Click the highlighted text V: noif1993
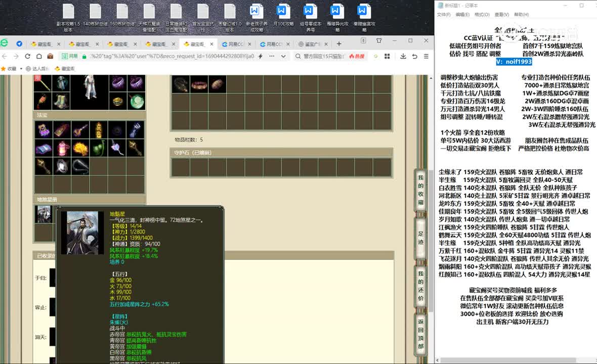Image resolution: width=597 pixels, height=364 pixels. (514, 62)
